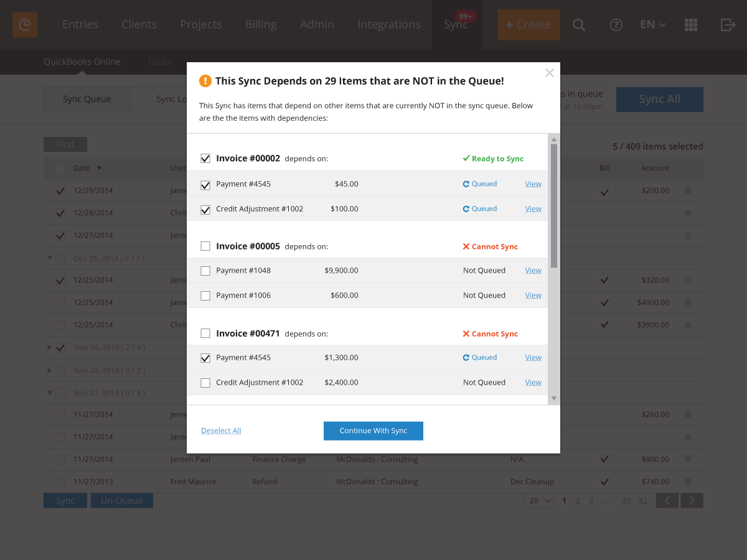Viewport: 747px width, 560px height.
Task: Uncheck the Credit Adjustment #1002 $100.00 checkbox
Action: click(205, 210)
